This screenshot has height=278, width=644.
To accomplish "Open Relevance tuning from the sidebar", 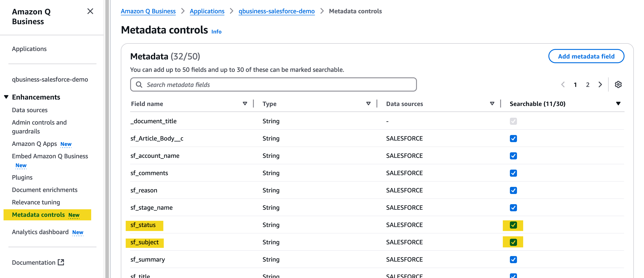I will pyautogui.click(x=36, y=202).
